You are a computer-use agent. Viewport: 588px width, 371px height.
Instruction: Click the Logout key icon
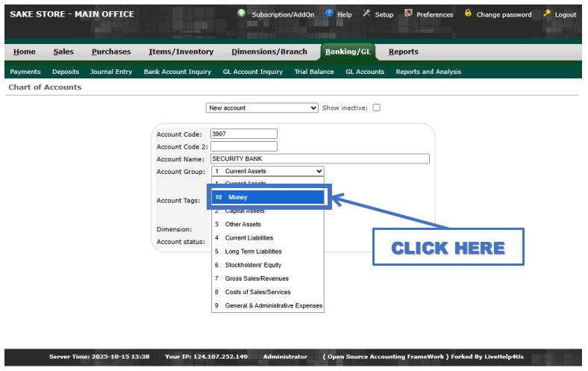point(547,13)
